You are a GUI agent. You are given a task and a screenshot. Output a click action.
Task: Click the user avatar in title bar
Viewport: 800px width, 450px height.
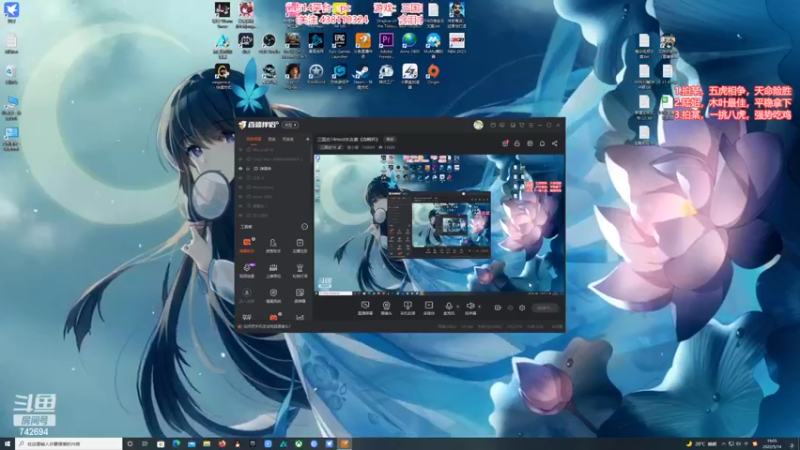click(478, 125)
